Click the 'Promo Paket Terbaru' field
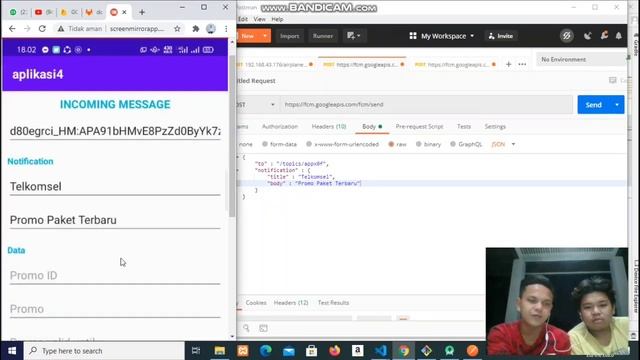Image resolution: width=640 pixels, height=360 pixels. coord(115,220)
